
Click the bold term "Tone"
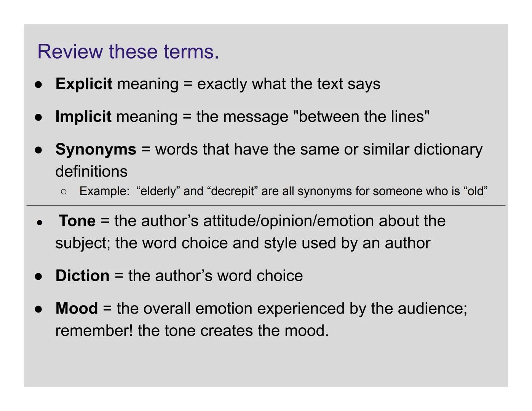(77, 221)
